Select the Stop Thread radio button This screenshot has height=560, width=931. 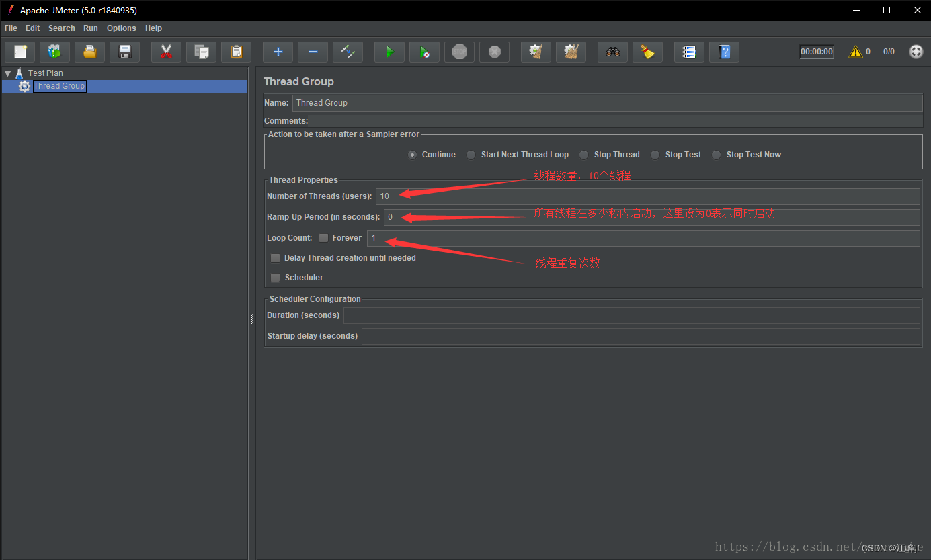[x=584, y=155]
